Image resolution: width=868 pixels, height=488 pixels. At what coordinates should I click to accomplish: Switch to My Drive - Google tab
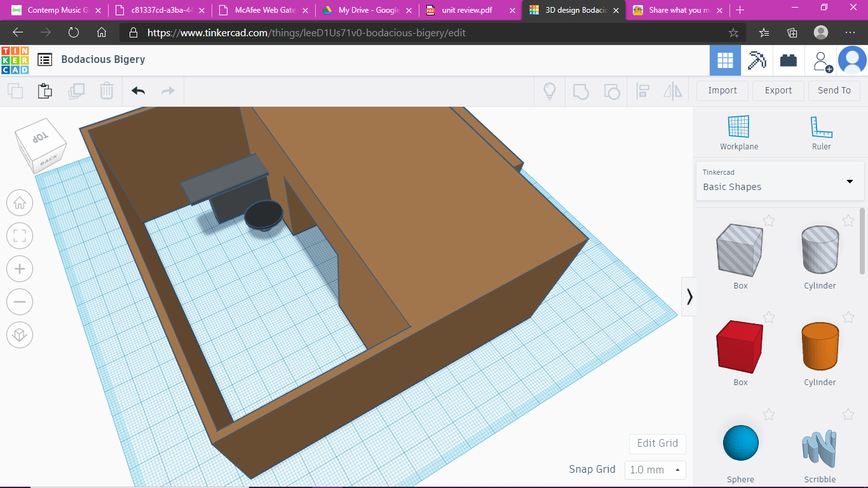coord(367,10)
